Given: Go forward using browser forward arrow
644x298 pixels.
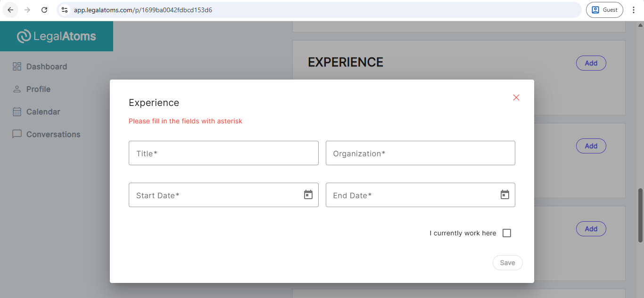Looking at the screenshot, I should pos(27,9).
